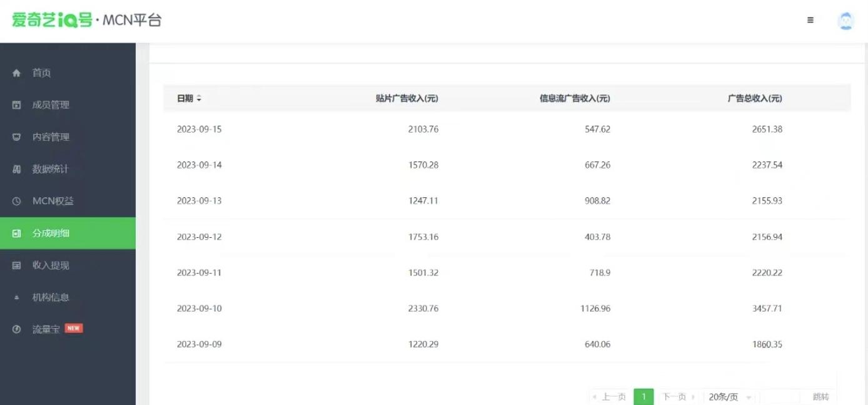Toggle the 日期 column sort order
The width and height of the screenshot is (868, 405).
(198, 98)
